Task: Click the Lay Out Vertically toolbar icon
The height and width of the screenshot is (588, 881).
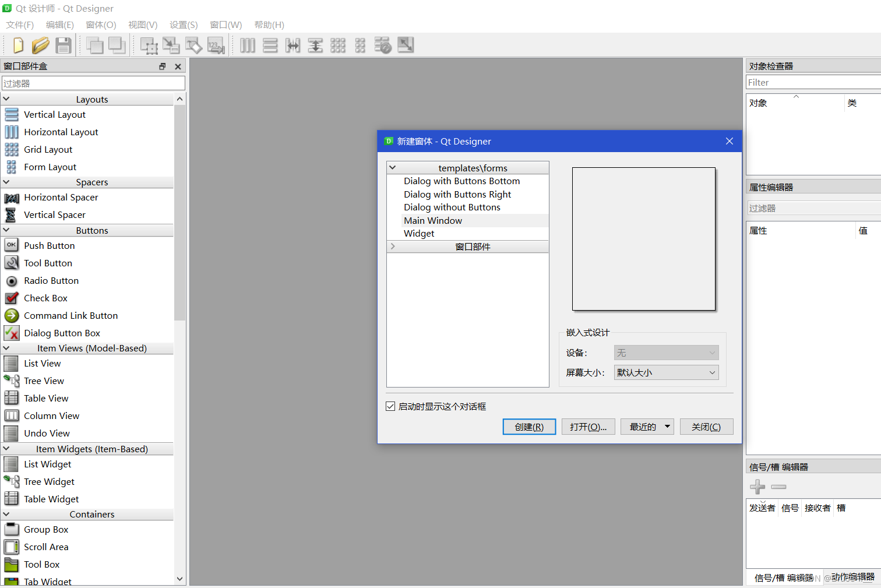Action: 270,45
